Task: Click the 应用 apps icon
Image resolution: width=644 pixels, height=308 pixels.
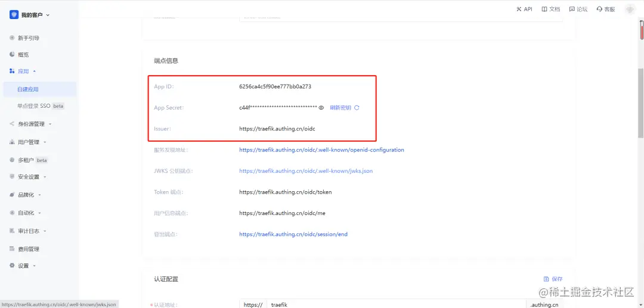Action: point(12,71)
